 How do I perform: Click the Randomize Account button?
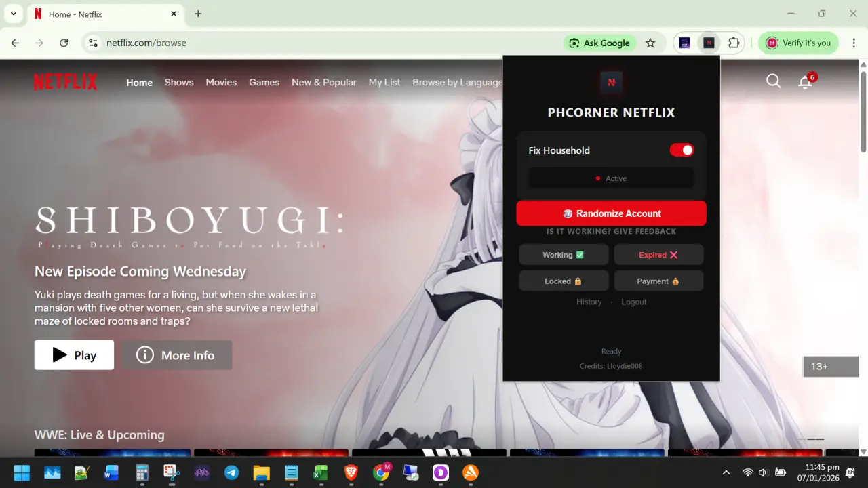tap(611, 213)
